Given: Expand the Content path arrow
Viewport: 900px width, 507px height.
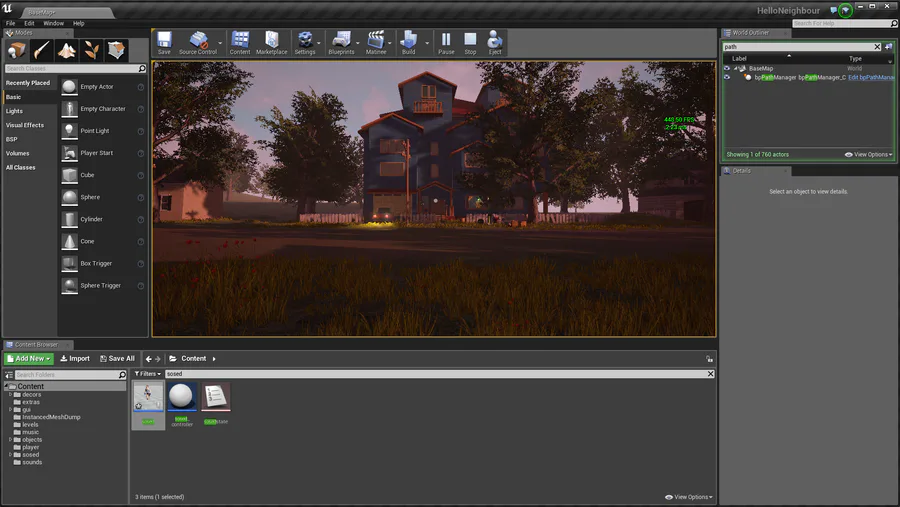Looking at the screenshot, I should coord(214,359).
